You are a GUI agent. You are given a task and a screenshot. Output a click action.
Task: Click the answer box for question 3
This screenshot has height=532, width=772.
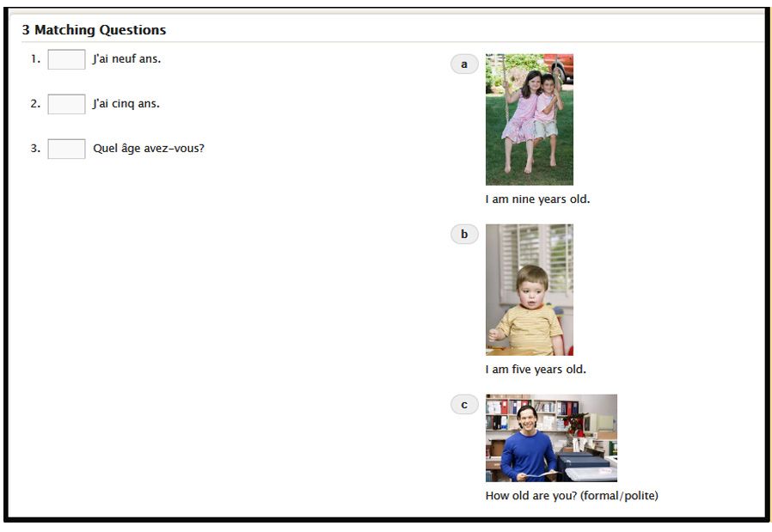coord(66,150)
